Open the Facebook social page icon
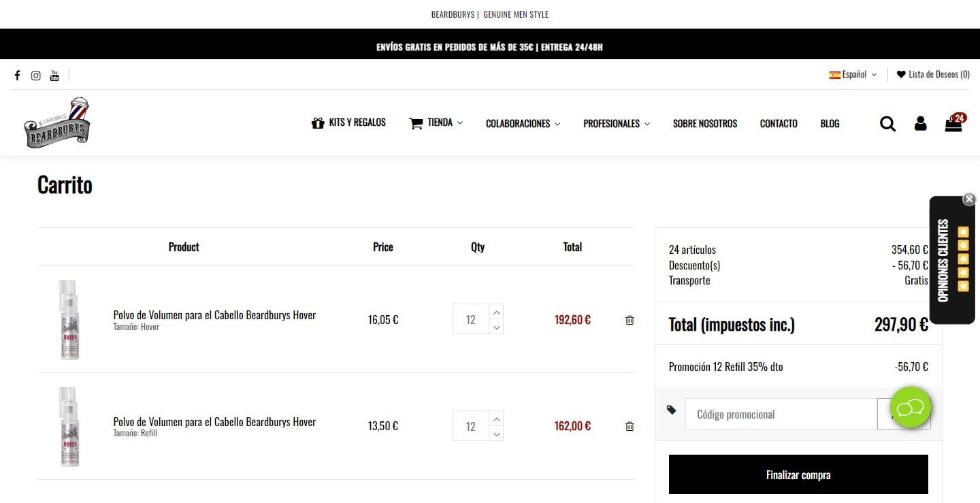The height and width of the screenshot is (503, 980). pyautogui.click(x=17, y=76)
